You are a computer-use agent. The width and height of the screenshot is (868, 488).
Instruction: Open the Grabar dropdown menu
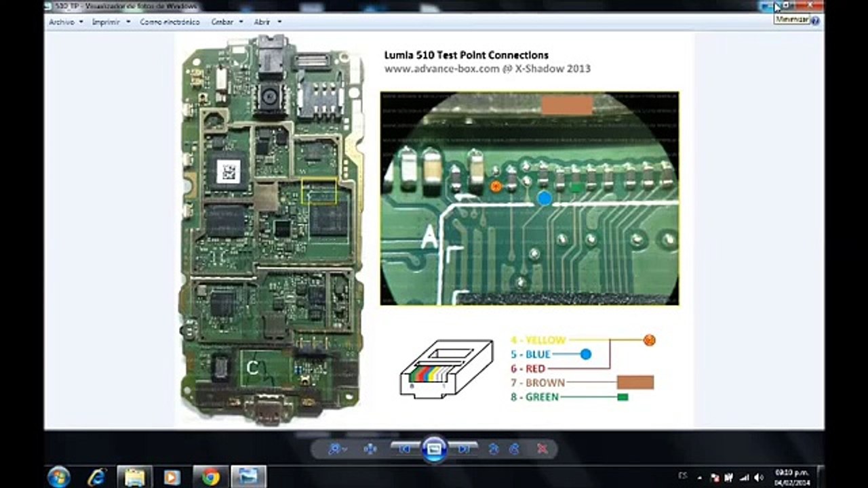(226, 22)
